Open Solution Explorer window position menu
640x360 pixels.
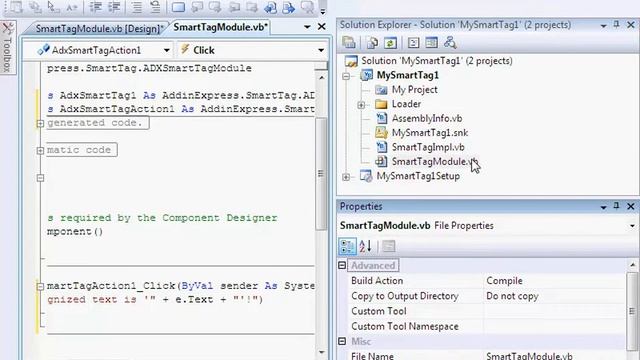pyautogui.click(x=603, y=25)
